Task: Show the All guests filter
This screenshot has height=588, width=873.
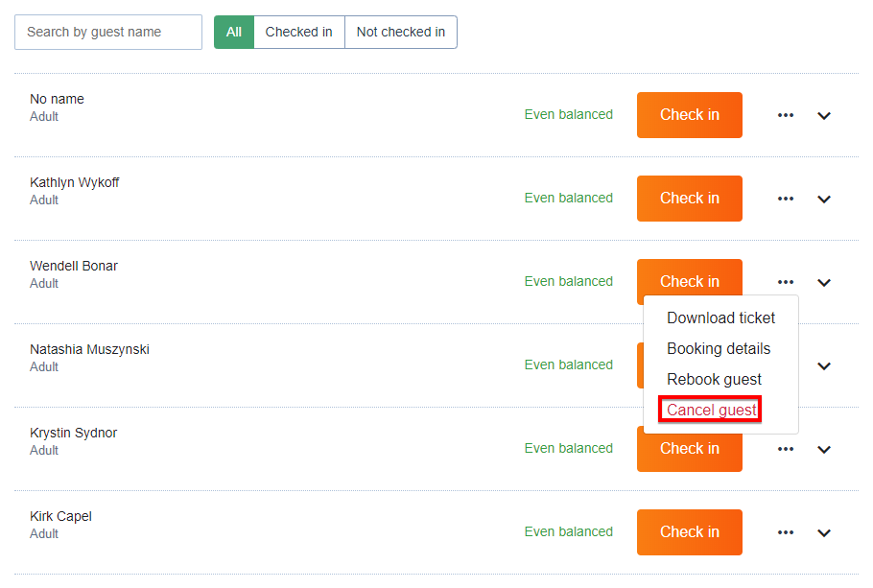Action: (x=234, y=33)
